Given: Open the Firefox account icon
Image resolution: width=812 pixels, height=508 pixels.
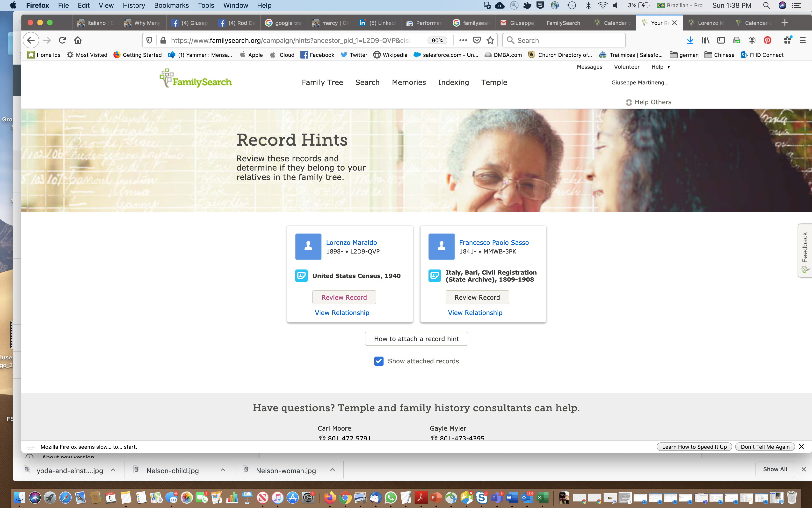Looking at the screenshot, I should (x=752, y=40).
